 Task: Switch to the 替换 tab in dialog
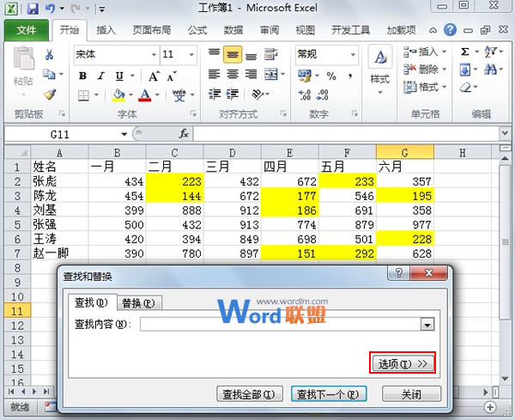coord(138,302)
